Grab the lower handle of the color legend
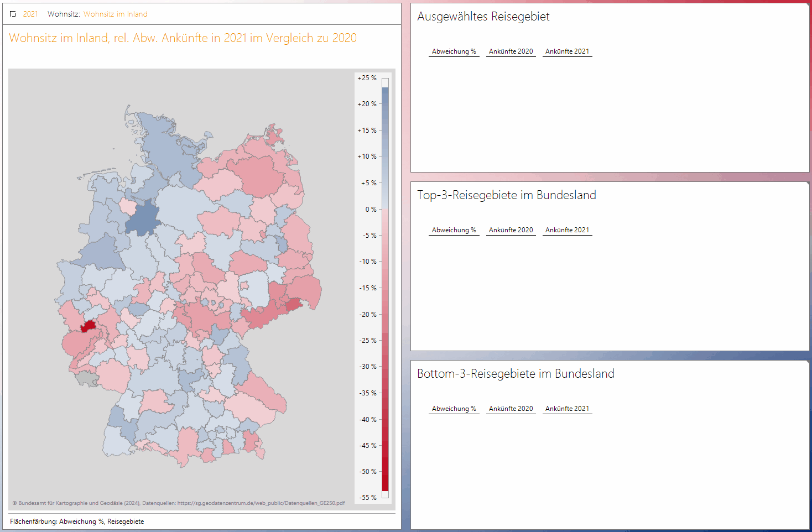This screenshot has width=812, height=532. coord(385,494)
